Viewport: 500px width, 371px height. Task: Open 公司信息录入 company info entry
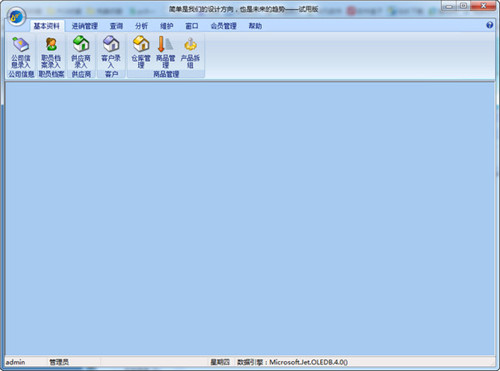pyautogui.click(x=21, y=52)
